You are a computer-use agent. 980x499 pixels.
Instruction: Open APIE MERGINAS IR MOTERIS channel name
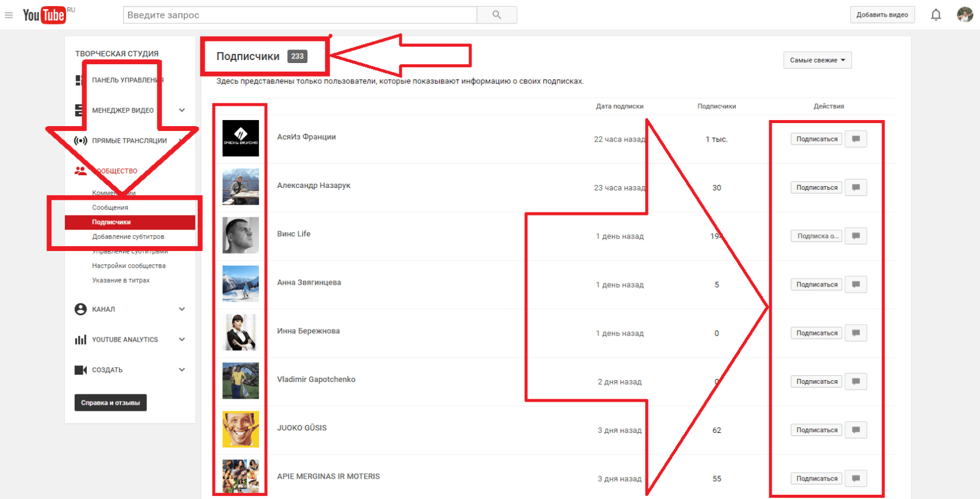328,476
